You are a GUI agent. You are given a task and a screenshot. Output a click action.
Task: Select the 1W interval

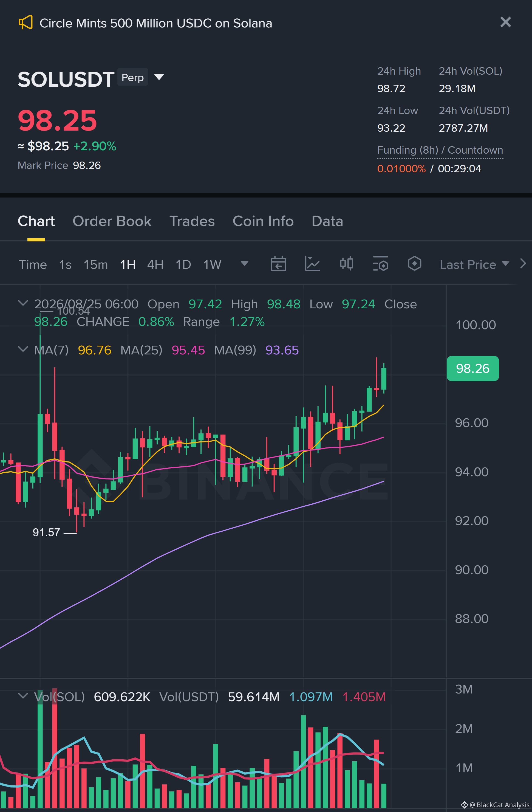pos(212,264)
